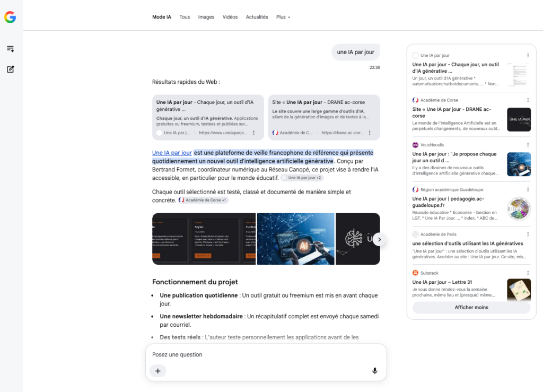Open more options for Académie de Corse source
The width and height of the screenshot is (543, 392).
pos(528,100)
